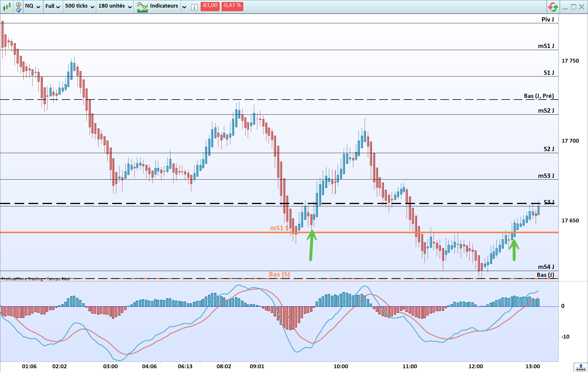Click the candlestick chart style icon
This screenshot has width=588, height=372.
[7, 6]
